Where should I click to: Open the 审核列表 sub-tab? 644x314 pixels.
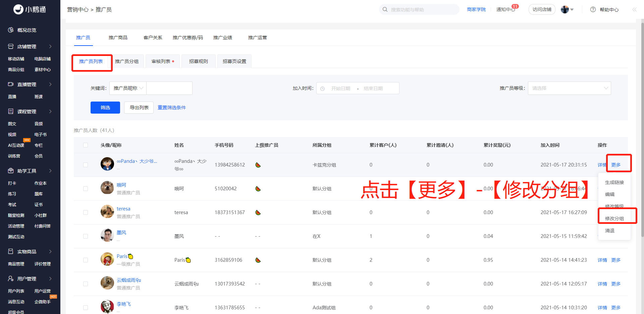click(163, 61)
